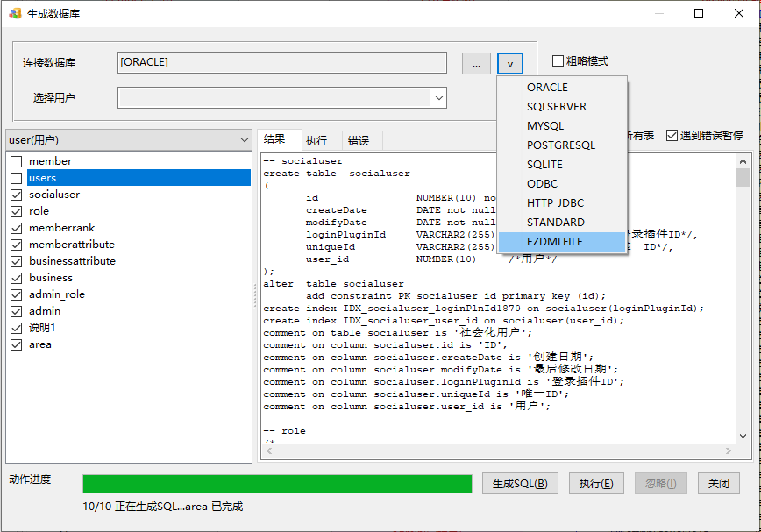
Task: Click the 关闭 button
Action: [718, 484]
